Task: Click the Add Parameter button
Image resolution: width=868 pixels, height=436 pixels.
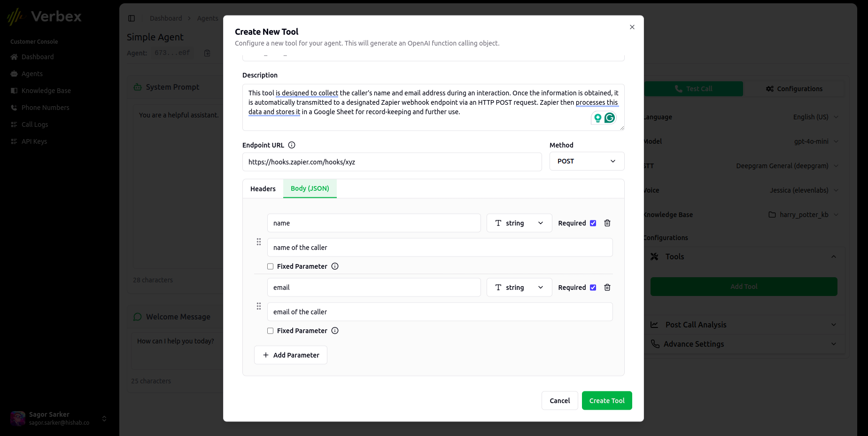Action: pos(291,355)
